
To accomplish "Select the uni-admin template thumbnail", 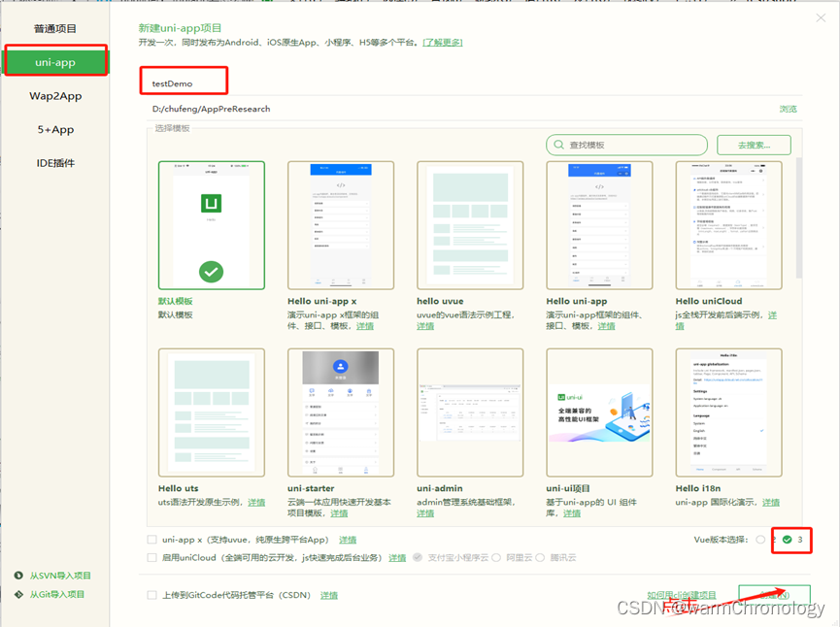I will pyautogui.click(x=470, y=412).
